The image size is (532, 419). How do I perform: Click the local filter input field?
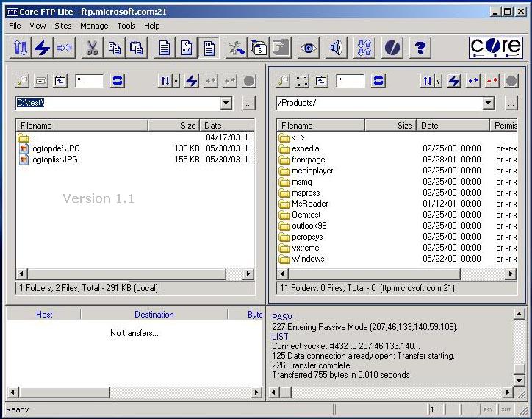pyautogui.click(x=89, y=81)
